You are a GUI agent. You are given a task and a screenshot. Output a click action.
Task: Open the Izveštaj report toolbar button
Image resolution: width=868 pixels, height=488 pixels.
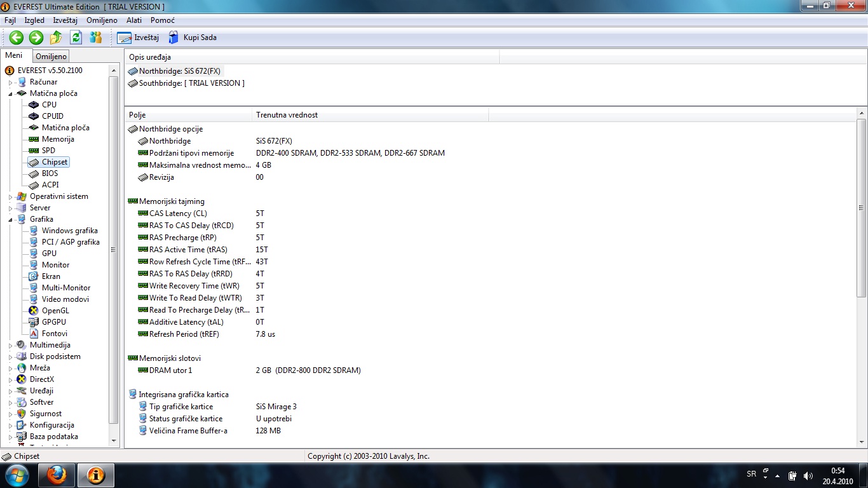pos(138,37)
